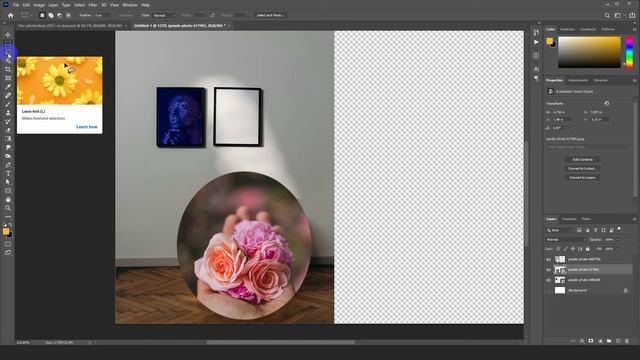Screen dimensions: 640x360
Task: Select the Zoom tool
Action: point(8,208)
